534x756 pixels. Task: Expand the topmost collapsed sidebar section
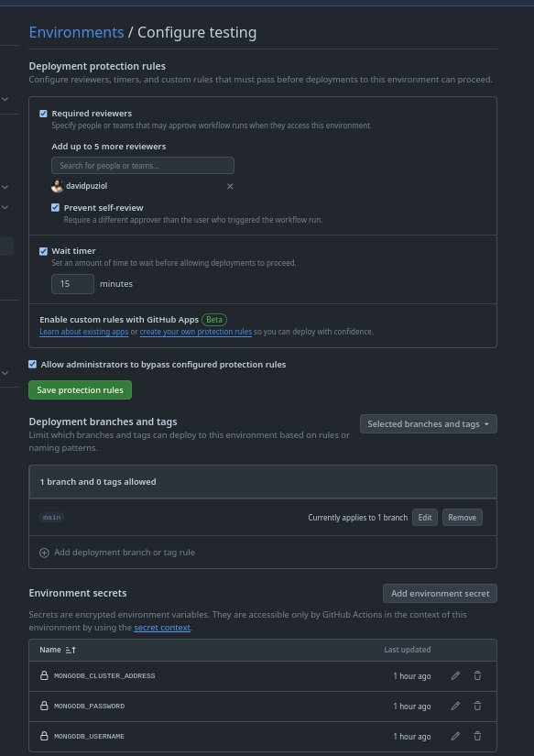tap(5, 98)
